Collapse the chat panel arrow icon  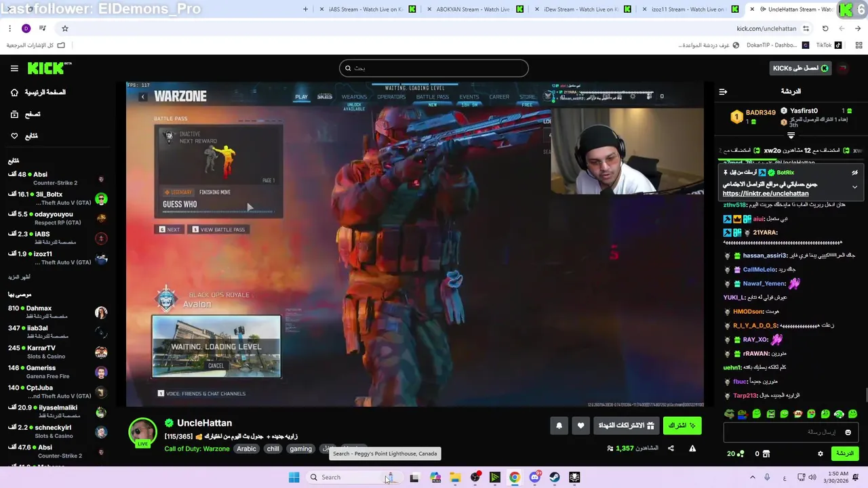(x=723, y=91)
